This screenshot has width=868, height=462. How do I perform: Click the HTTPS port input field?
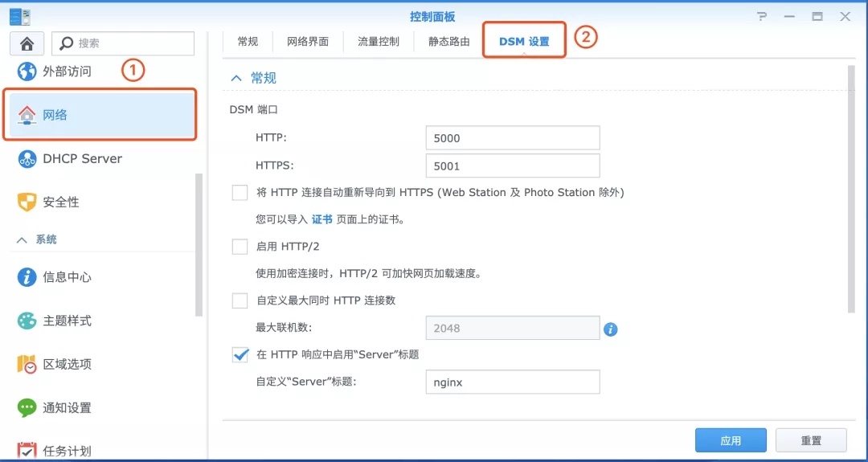coord(513,166)
